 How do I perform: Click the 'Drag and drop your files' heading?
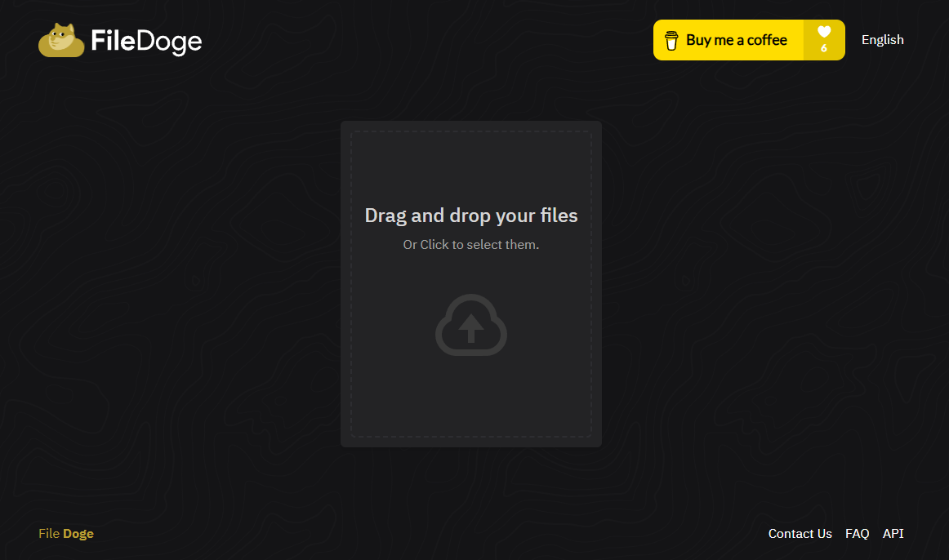470,216
